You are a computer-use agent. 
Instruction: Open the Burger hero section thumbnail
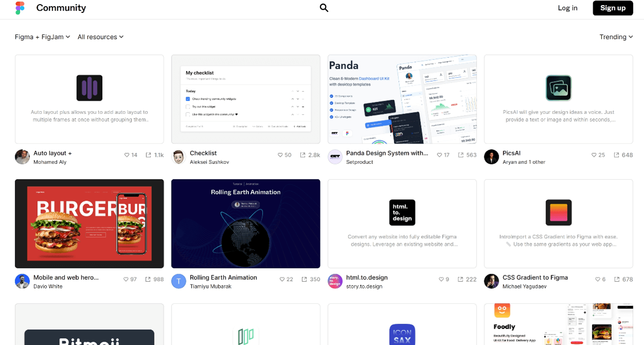click(90, 223)
